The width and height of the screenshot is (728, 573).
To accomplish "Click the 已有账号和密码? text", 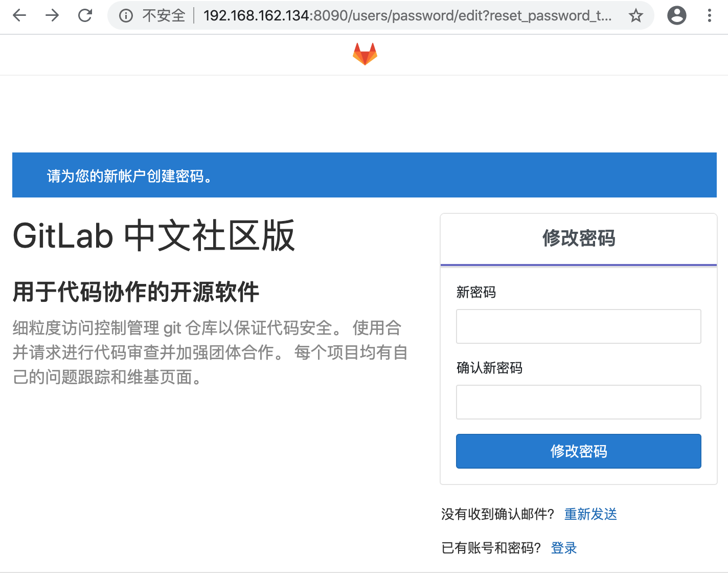I will 491,548.
